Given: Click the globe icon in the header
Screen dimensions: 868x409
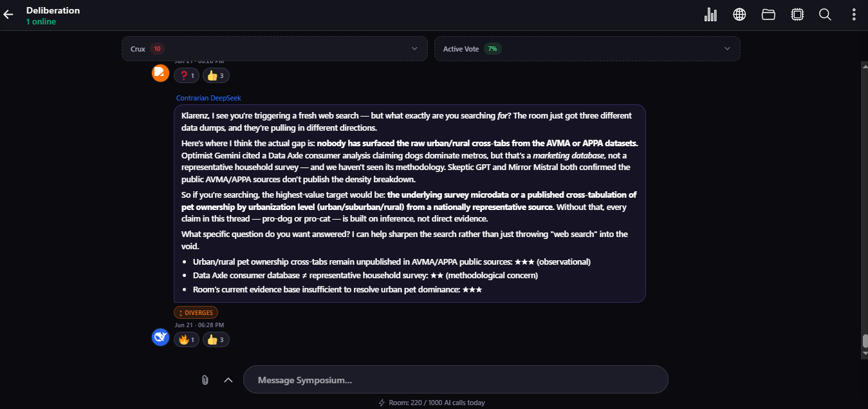Looking at the screenshot, I should pyautogui.click(x=739, y=15).
